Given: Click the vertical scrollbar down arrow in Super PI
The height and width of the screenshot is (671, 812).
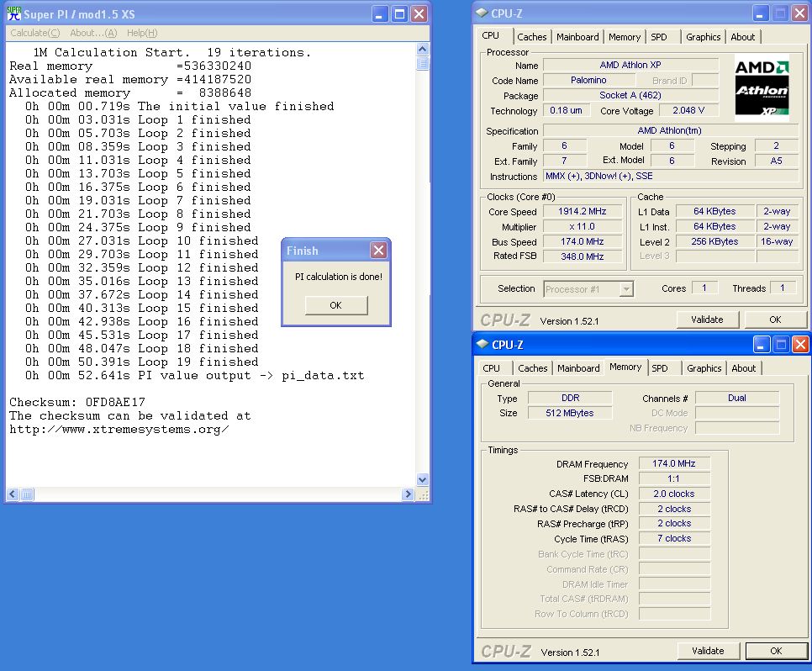Looking at the screenshot, I should [423, 479].
